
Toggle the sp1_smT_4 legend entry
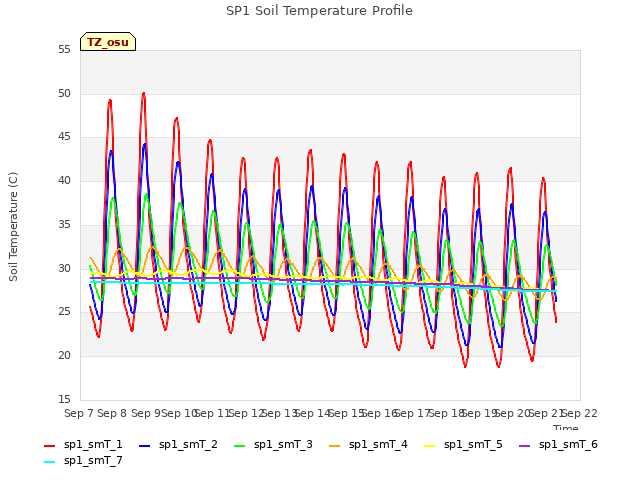pos(368,444)
